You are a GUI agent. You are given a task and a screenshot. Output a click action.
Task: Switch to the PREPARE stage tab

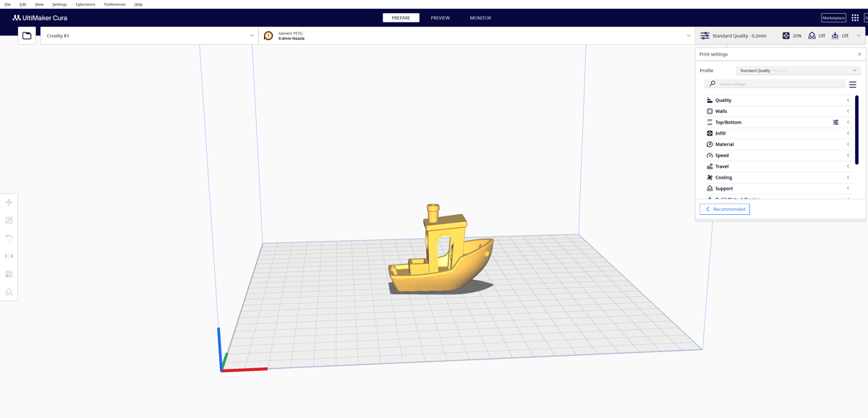pyautogui.click(x=401, y=17)
